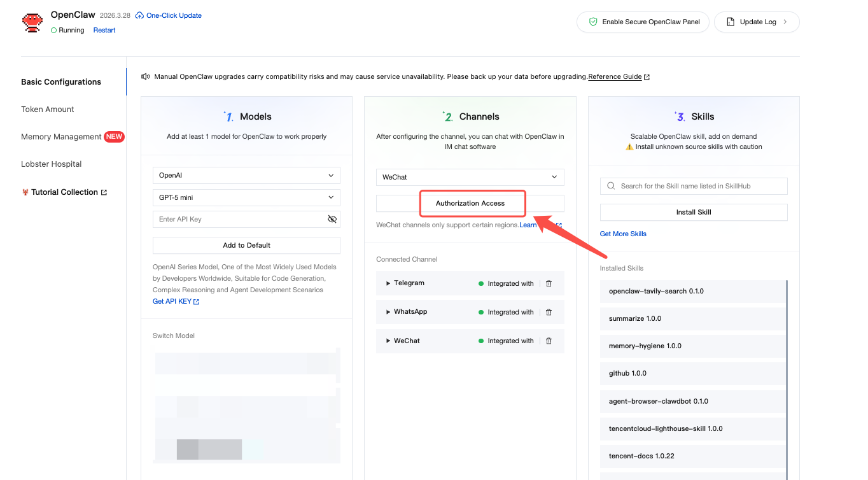Delete the WhatsApp connected channel
Viewport: 868px width, 480px height.
[x=549, y=312]
